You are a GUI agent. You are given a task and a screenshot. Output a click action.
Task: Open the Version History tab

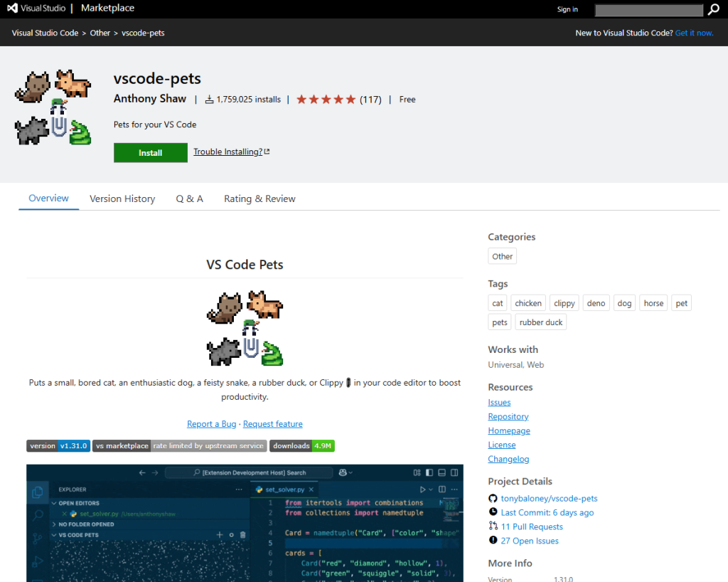[122, 199]
